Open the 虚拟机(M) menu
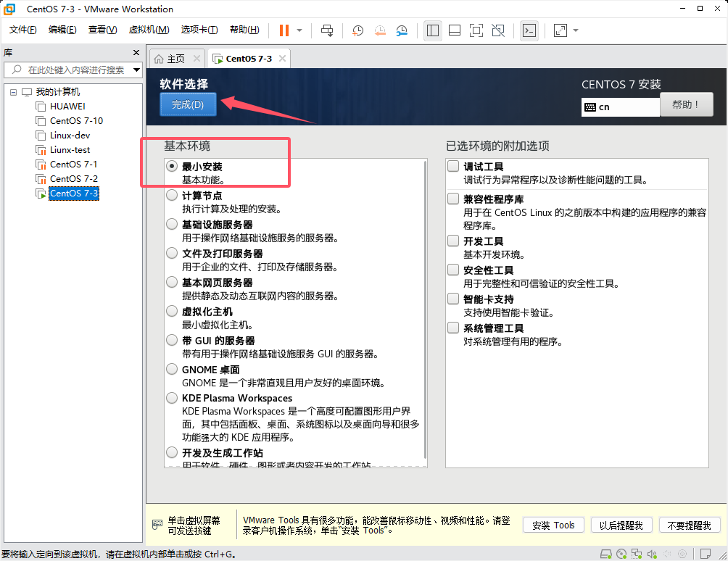This screenshot has width=728, height=561. coord(149,30)
